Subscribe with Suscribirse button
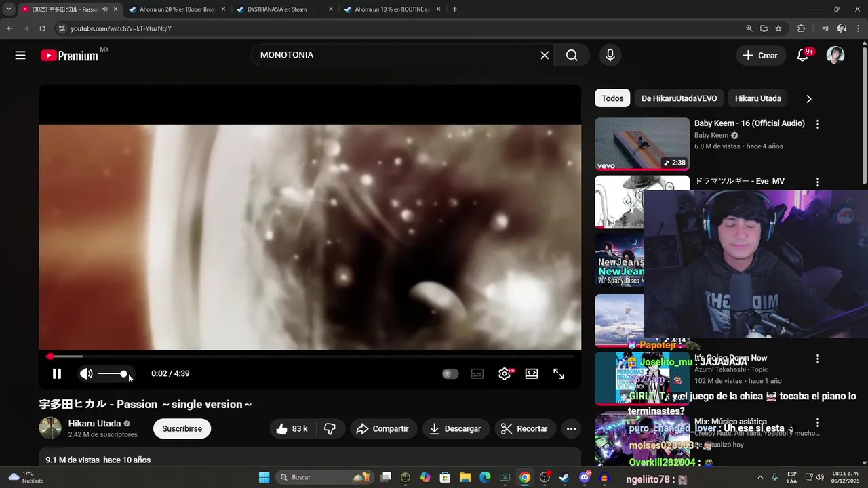 point(182,429)
